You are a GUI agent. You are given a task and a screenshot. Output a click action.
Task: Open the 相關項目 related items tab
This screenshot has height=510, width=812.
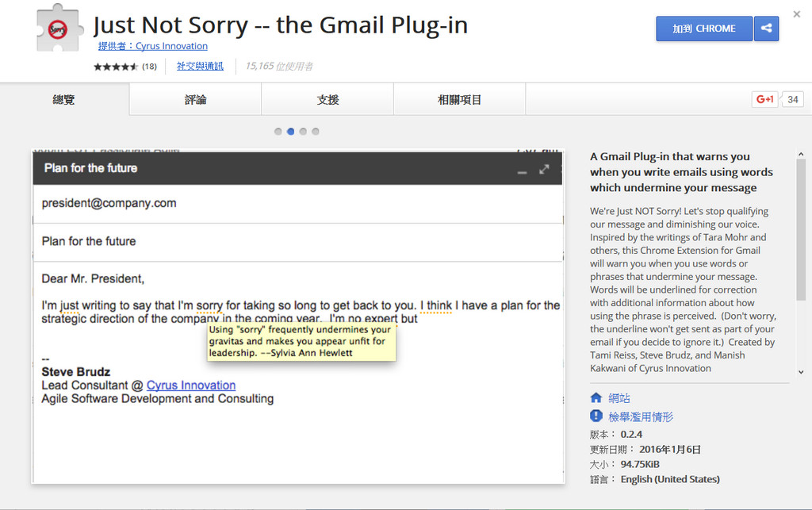click(459, 100)
